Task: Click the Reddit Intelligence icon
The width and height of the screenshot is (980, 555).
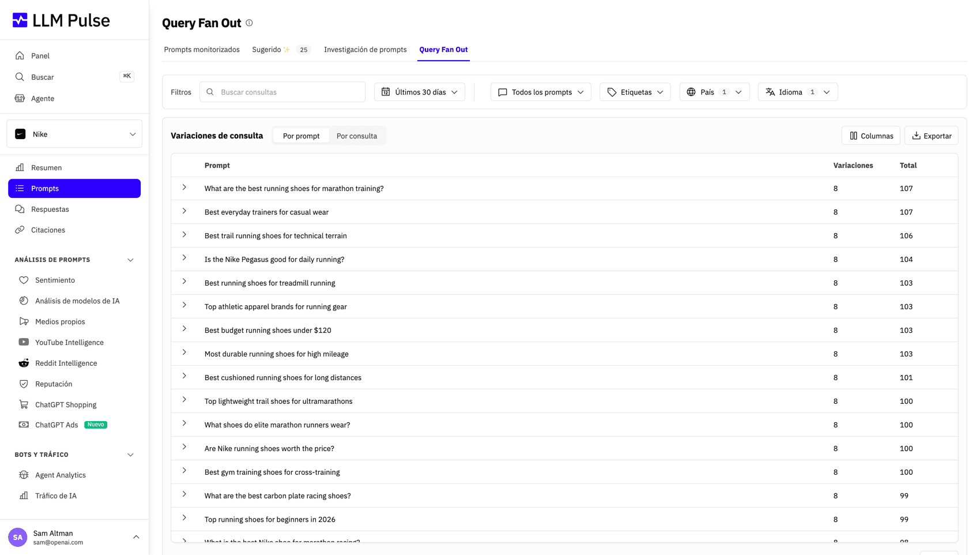Action: (x=24, y=363)
